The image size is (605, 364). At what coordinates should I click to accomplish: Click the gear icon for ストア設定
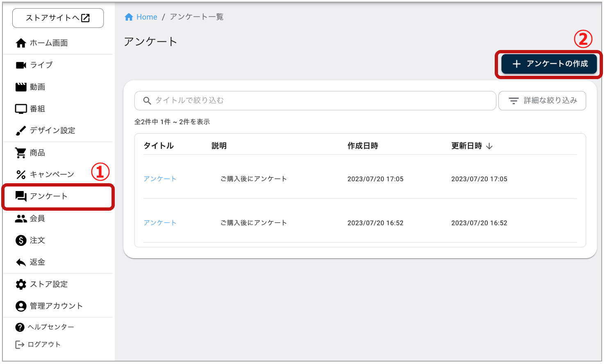(x=21, y=284)
